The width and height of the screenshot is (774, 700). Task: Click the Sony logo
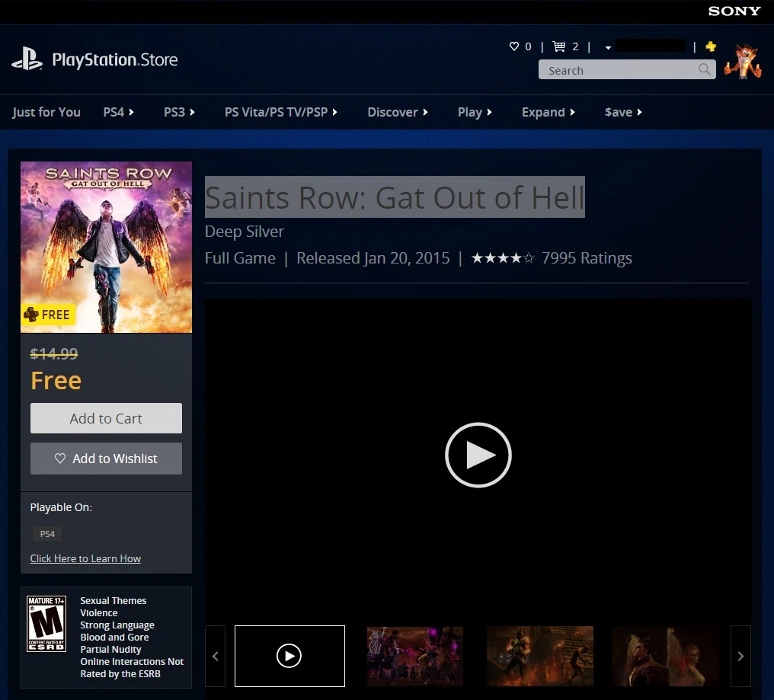click(734, 11)
